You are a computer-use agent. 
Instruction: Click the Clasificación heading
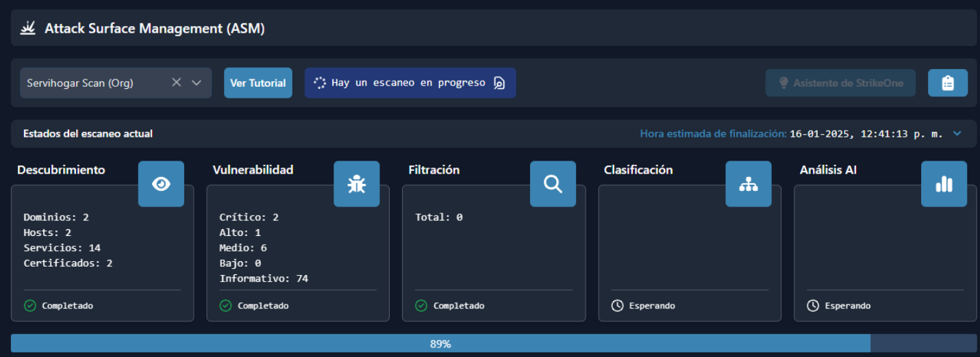[x=638, y=170]
